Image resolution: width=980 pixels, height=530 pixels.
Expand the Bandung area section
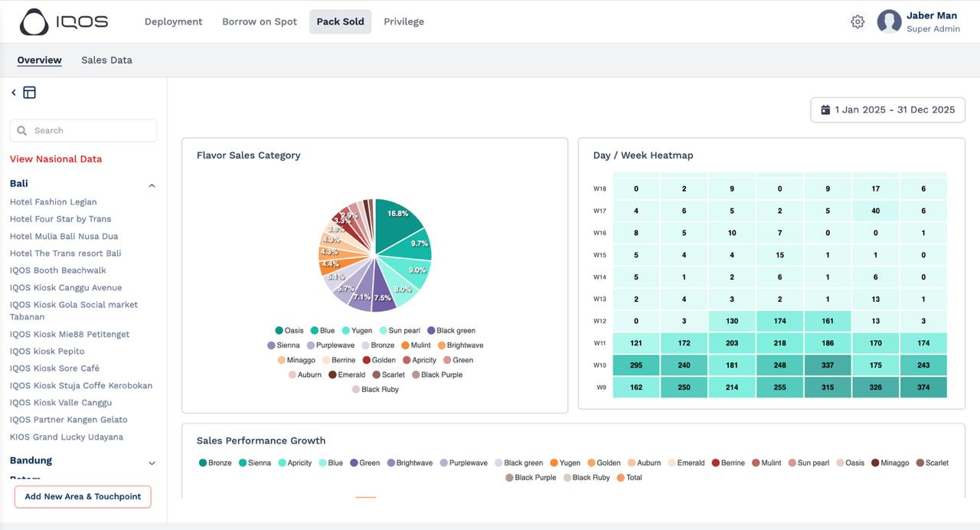152,463
